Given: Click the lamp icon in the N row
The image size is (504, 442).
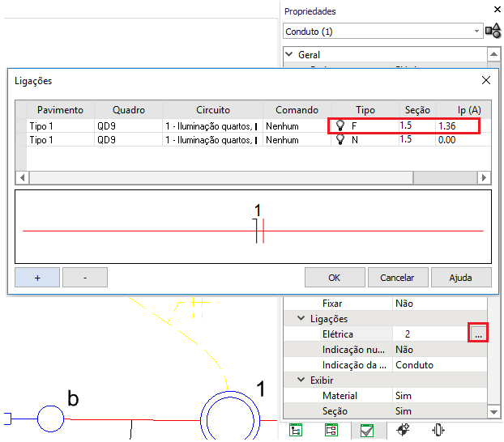Looking at the screenshot, I should click(340, 140).
